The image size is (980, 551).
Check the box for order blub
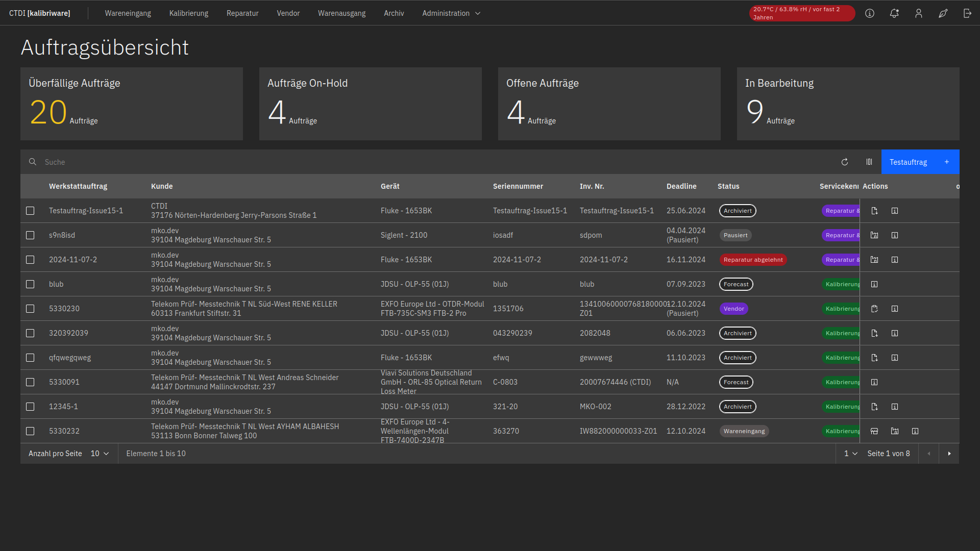[x=30, y=284]
